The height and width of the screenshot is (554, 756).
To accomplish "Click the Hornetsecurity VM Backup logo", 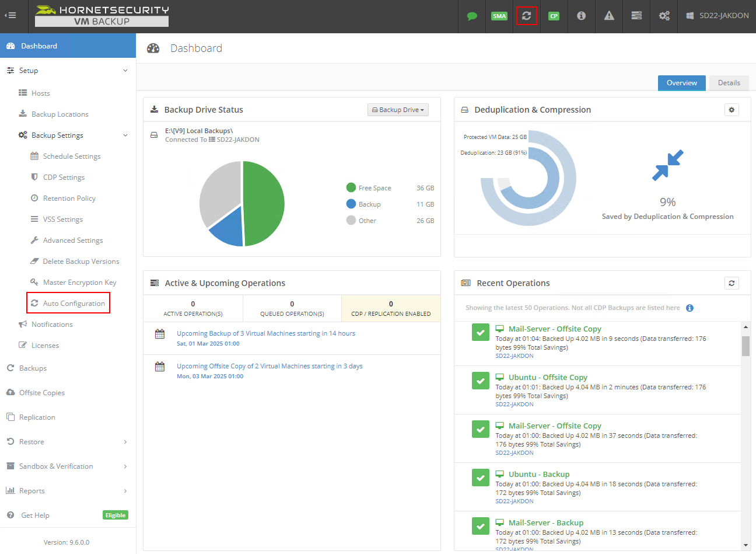I will 101,16.
